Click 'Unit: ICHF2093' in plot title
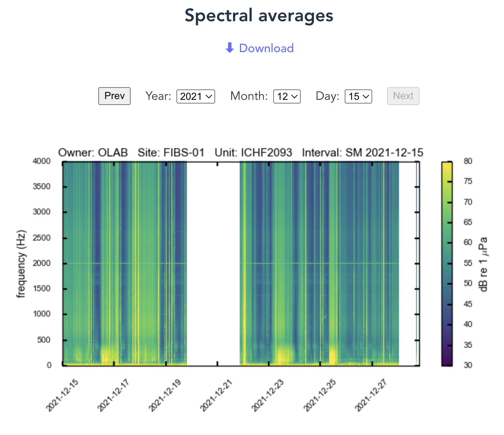Screen dimensions: 504x435 point(253,153)
